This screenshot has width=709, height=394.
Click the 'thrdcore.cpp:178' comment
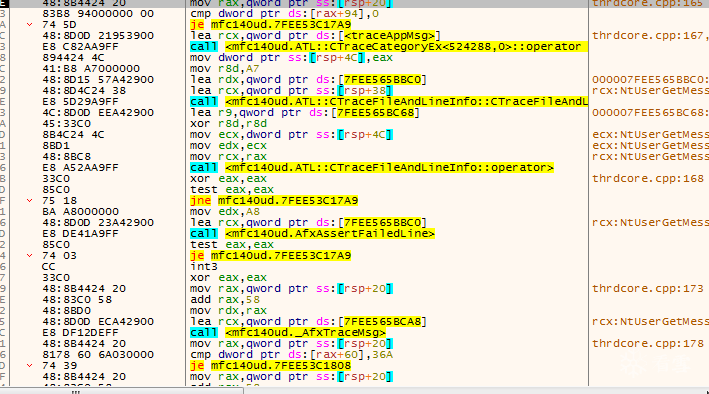pos(648,343)
